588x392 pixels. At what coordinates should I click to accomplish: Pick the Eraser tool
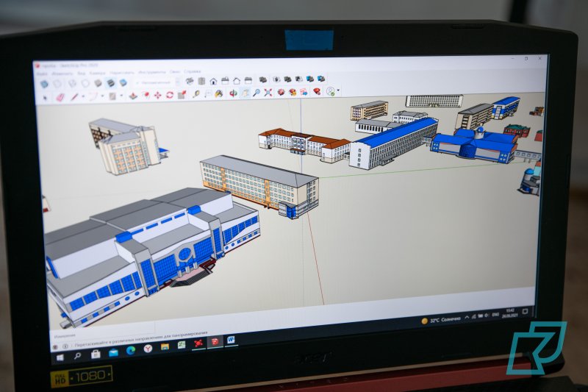click(60, 97)
